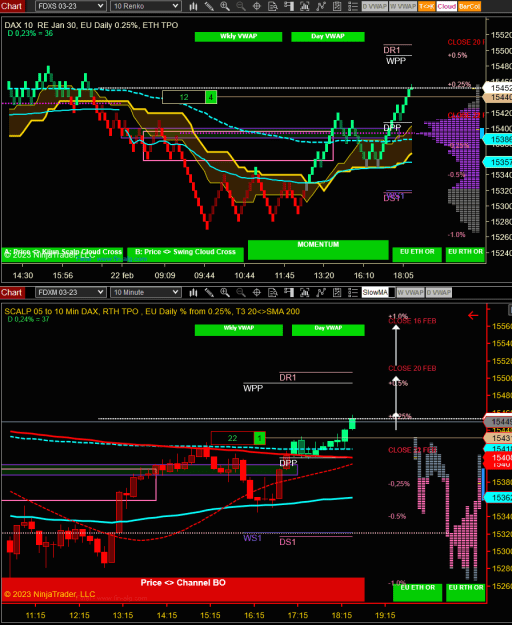
Task: Expand FDXS 03-23 instrument dropdown
Action: click(x=71, y=6)
